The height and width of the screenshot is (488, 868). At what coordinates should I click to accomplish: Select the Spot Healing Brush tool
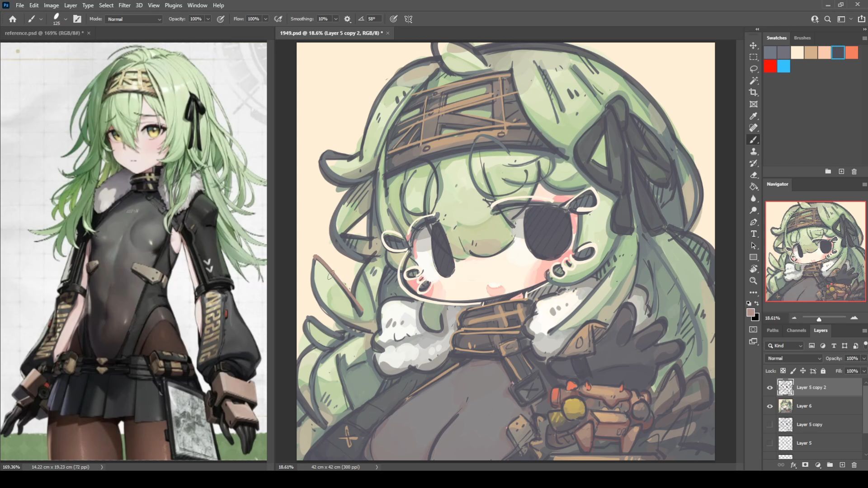(753, 128)
